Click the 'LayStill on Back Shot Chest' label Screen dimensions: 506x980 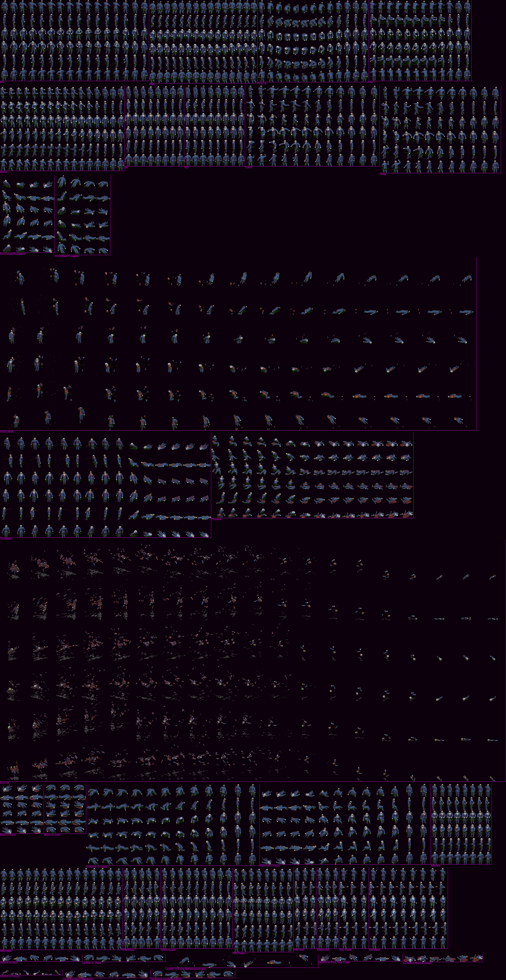tap(334, 962)
